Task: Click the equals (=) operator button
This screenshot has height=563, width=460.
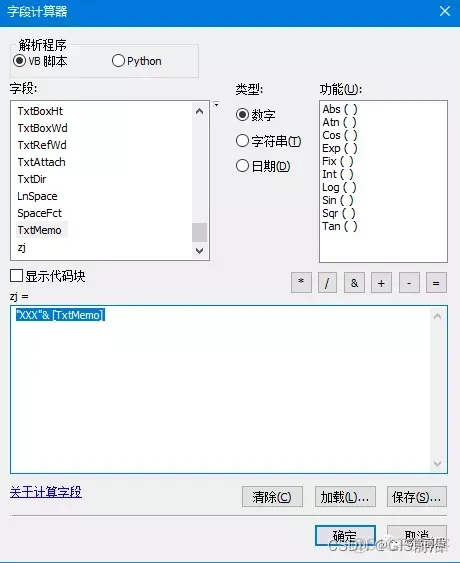Action: click(436, 283)
